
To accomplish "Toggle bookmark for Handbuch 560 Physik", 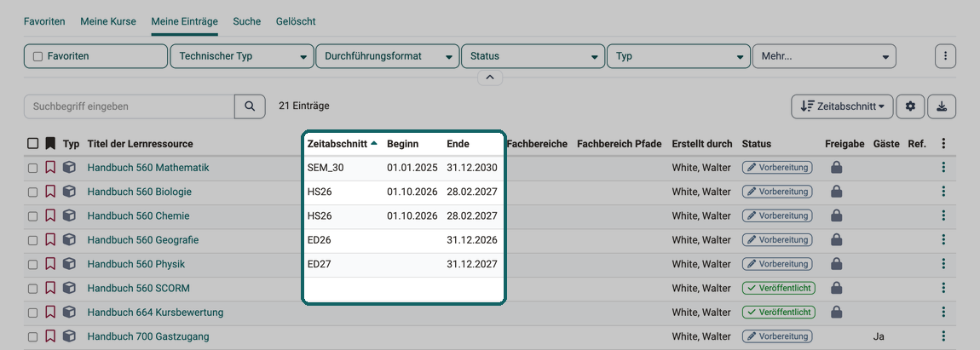I will (x=50, y=264).
